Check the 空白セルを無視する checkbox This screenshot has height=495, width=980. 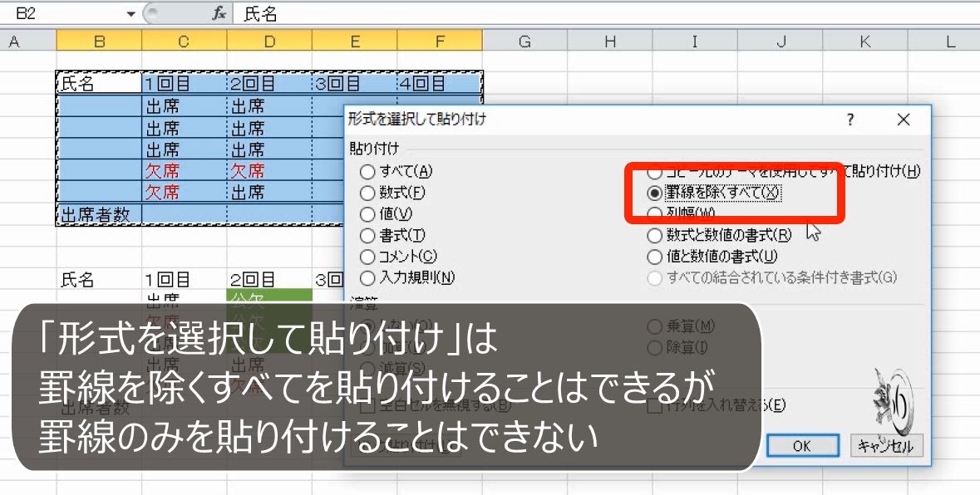click(x=366, y=404)
